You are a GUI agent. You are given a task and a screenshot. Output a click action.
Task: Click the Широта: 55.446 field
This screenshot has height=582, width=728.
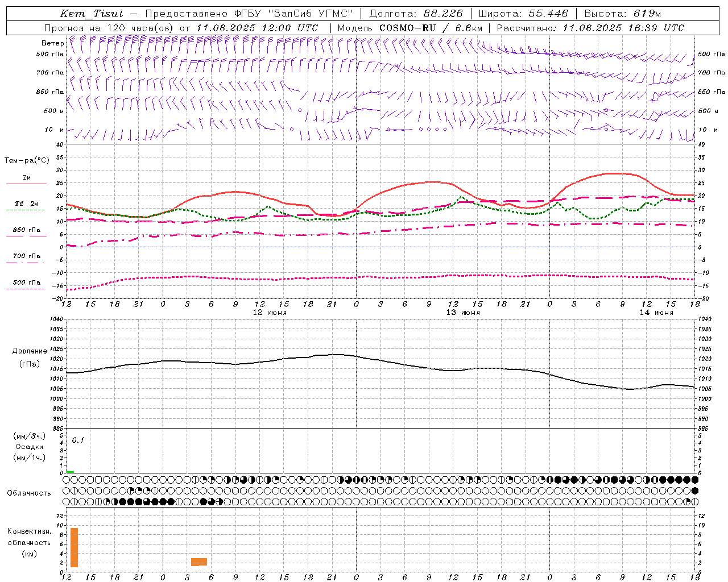click(x=523, y=14)
